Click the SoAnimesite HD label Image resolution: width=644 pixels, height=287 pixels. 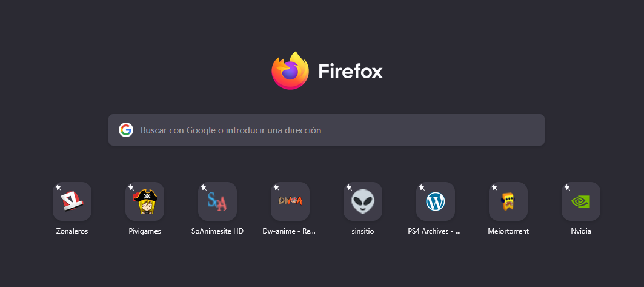[217, 231]
